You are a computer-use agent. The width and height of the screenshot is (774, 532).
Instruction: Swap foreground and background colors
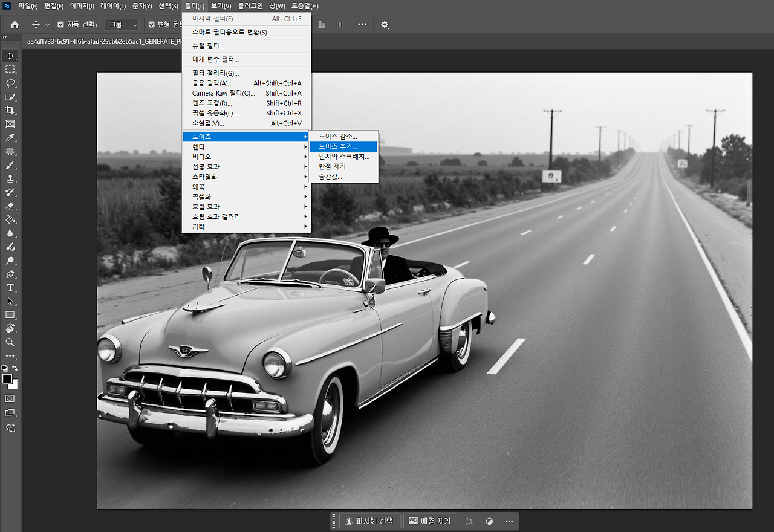click(x=15, y=368)
